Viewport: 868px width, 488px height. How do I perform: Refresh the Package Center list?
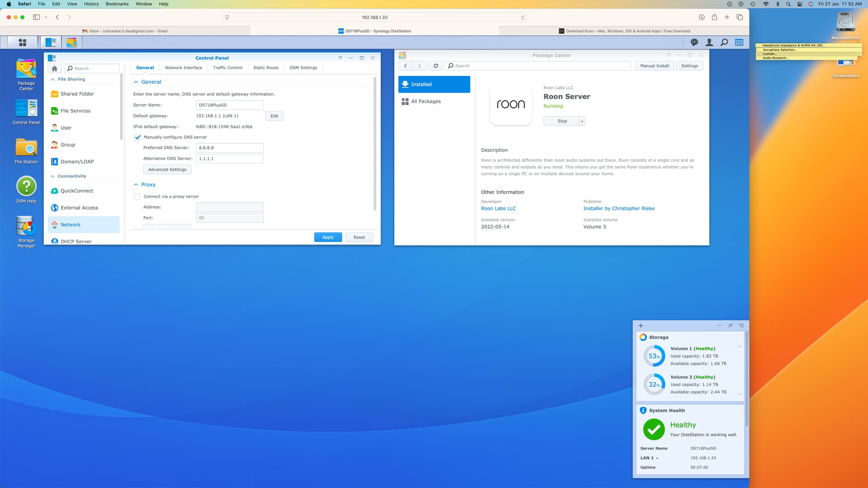click(436, 66)
